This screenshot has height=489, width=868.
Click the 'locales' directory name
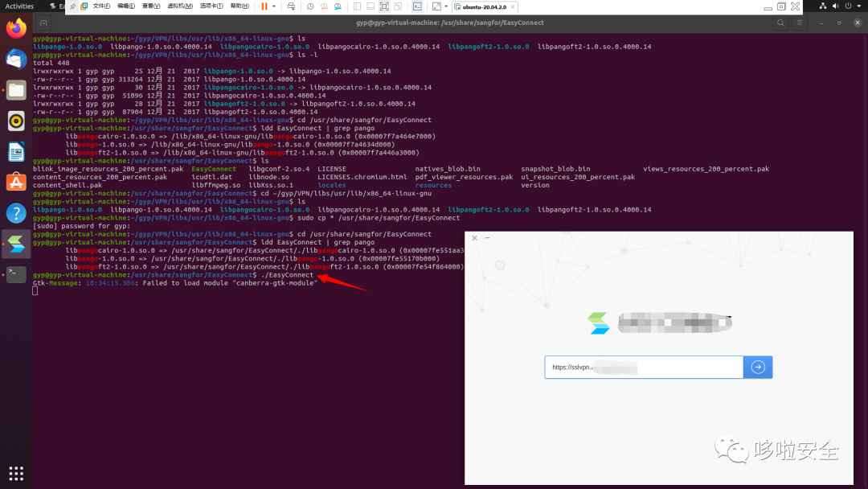(332, 186)
